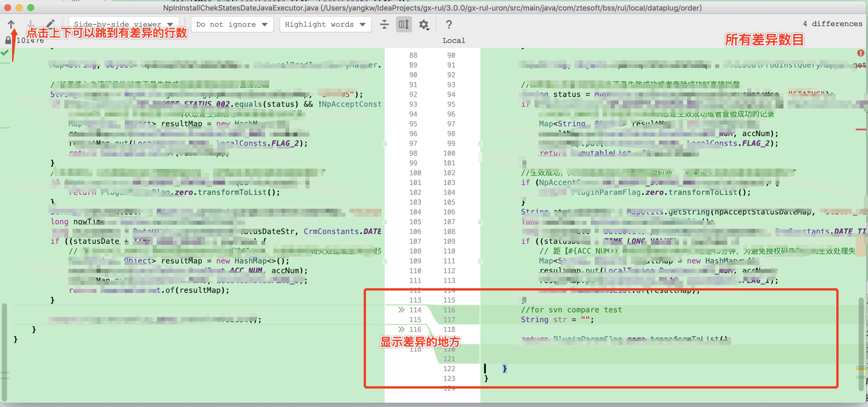Click the red close window button
This screenshot has width=868, height=407.
[7, 8]
